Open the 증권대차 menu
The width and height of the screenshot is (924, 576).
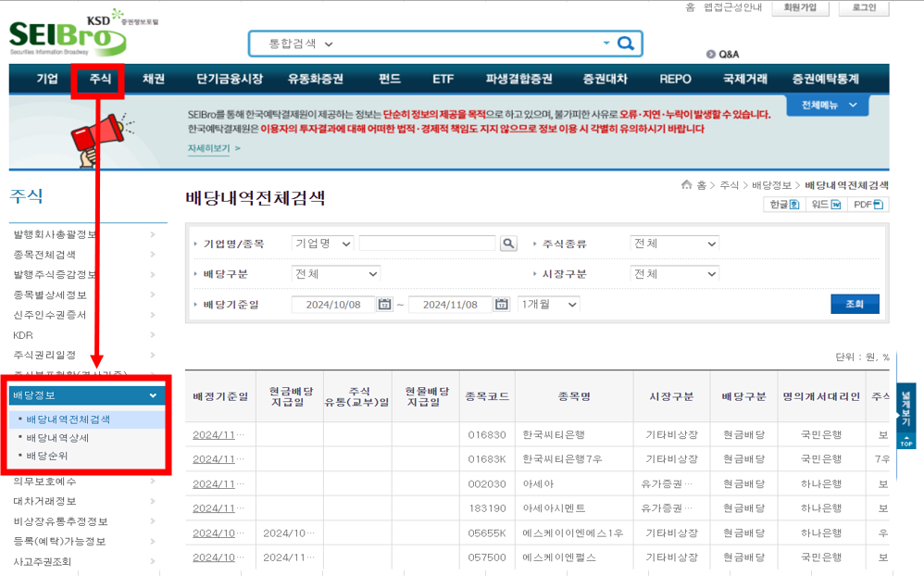(605, 79)
